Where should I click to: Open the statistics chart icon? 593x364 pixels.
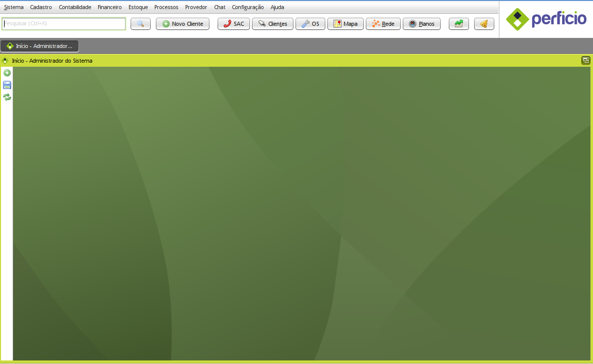tap(458, 23)
